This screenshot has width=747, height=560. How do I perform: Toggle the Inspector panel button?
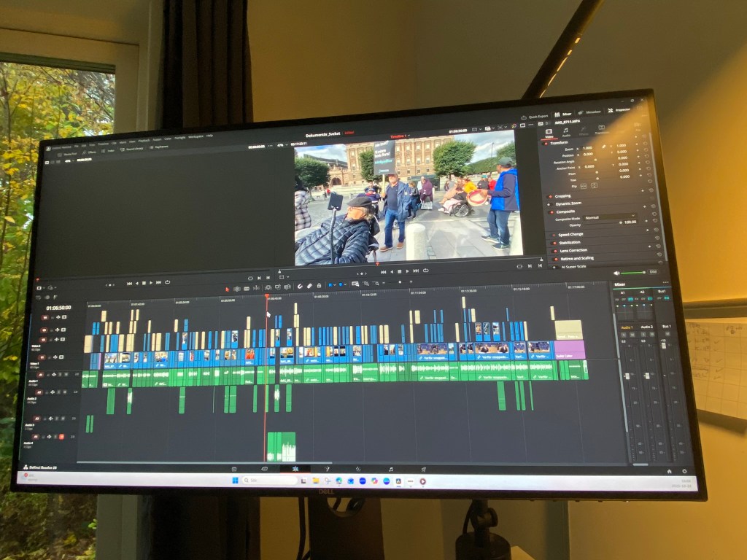point(619,110)
